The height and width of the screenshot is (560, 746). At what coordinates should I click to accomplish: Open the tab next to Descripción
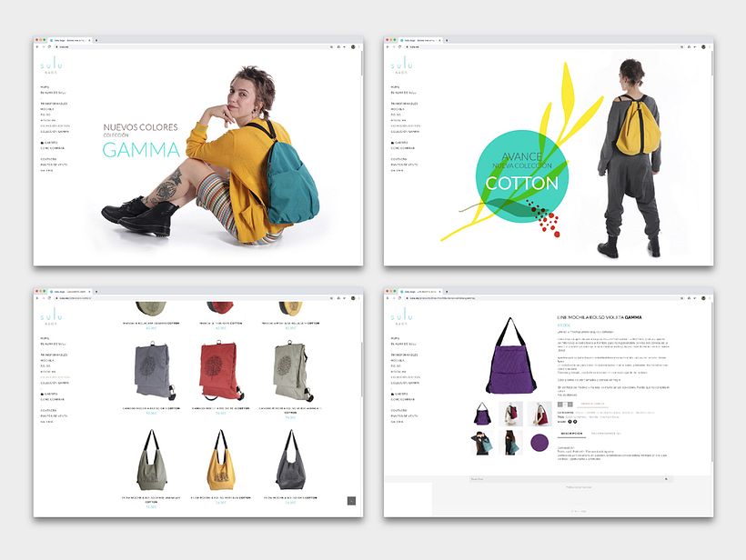pos(606,434)
